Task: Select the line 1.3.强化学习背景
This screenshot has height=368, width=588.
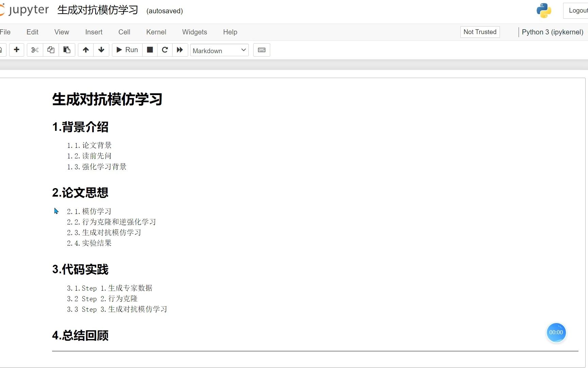Action: coord(97,167)
